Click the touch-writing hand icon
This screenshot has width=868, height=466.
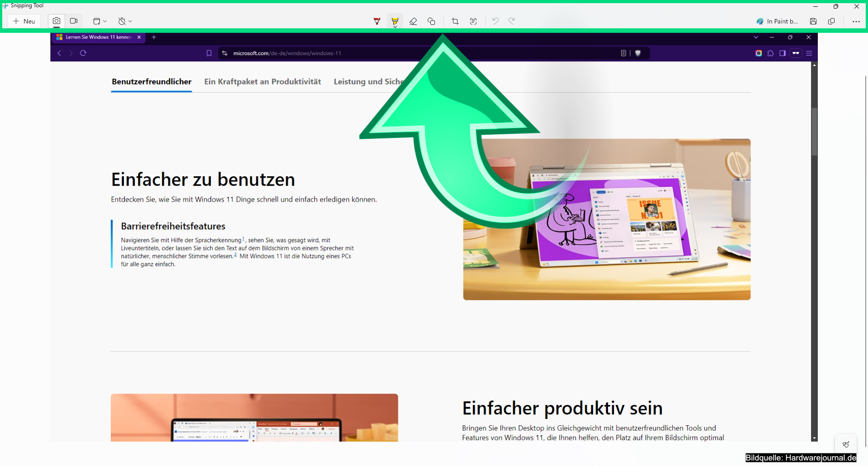pyautogui.click(x=846, y=444)
